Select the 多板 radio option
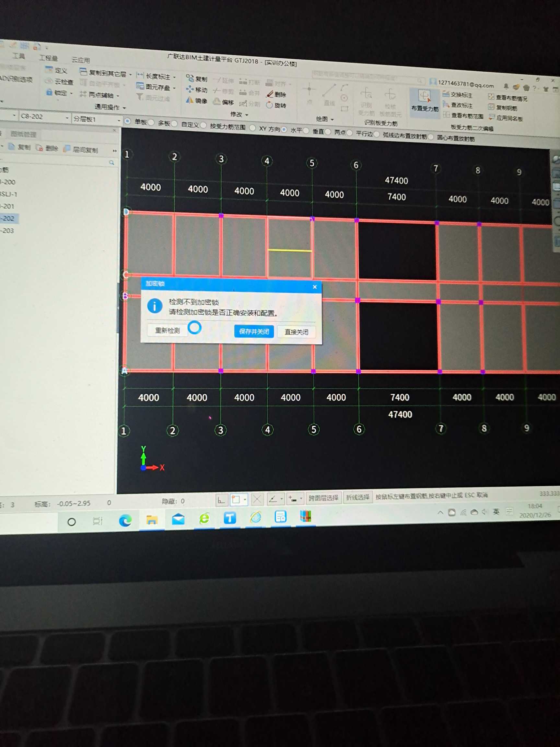This screenshot has width=560, height=747. click(x=151, y=122)
